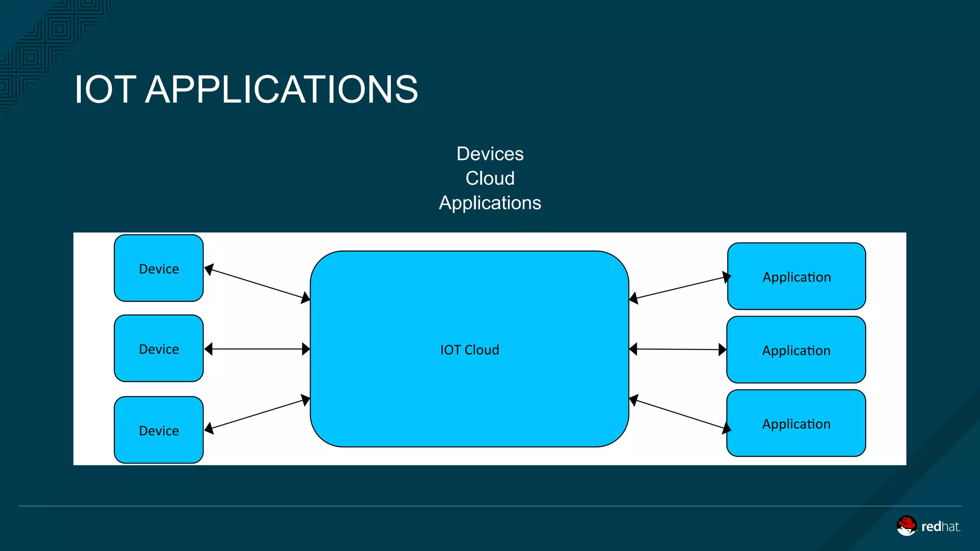This screenshot has width=980, height=551.
Task: Click the Red Hat logo
Action: (928, 526)
